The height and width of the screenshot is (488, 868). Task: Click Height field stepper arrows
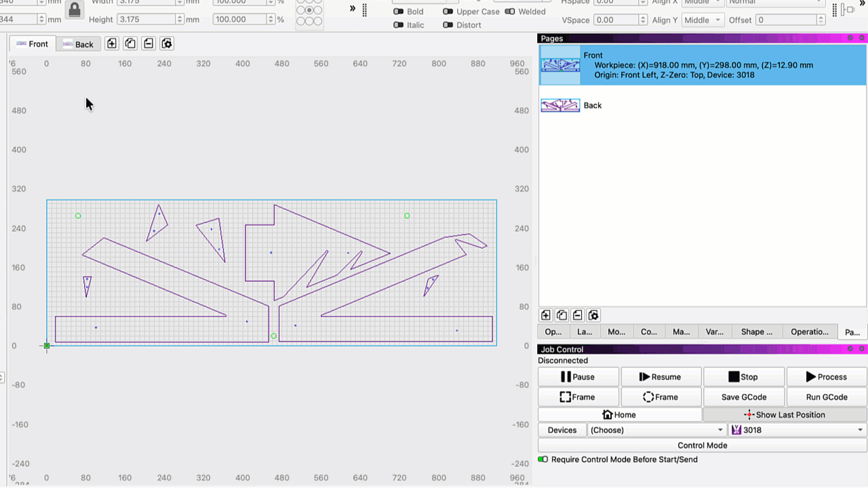[x=180, y=20]
